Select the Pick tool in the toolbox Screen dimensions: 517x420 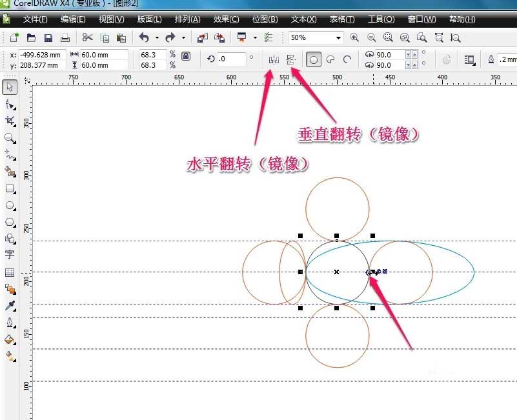coord(9,86)
